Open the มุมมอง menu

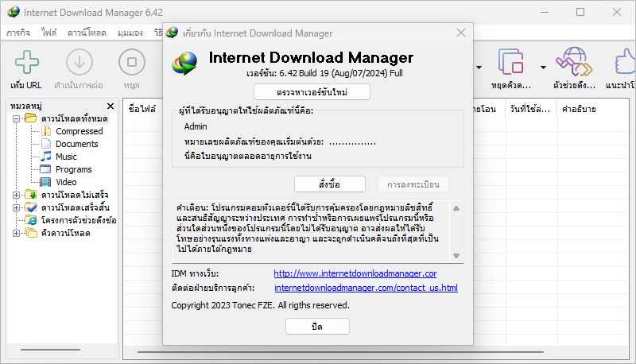[x=130, y=33]
